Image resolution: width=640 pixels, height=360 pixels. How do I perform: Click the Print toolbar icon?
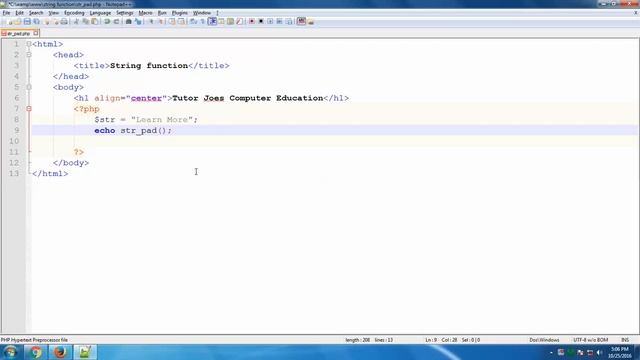point(64,21)
